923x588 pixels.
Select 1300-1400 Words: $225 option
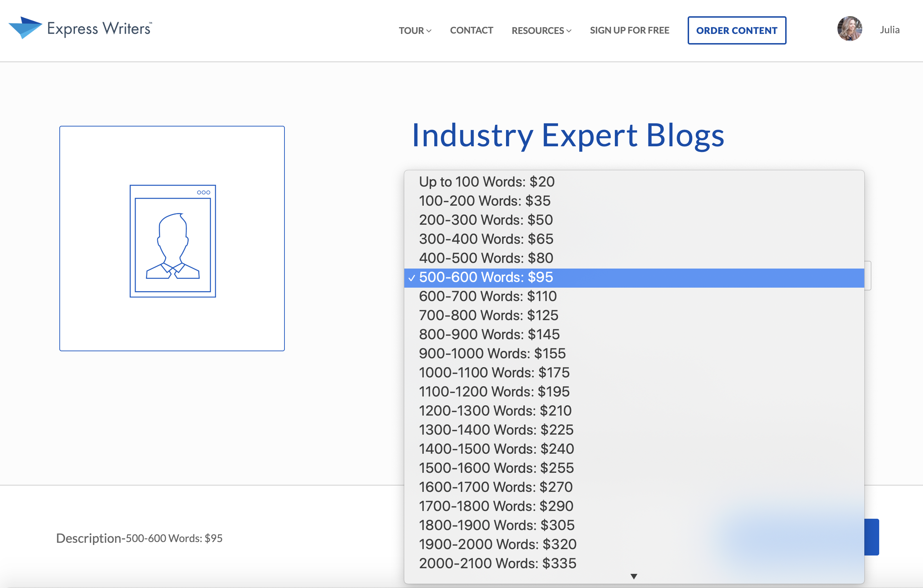click(634, 430)
